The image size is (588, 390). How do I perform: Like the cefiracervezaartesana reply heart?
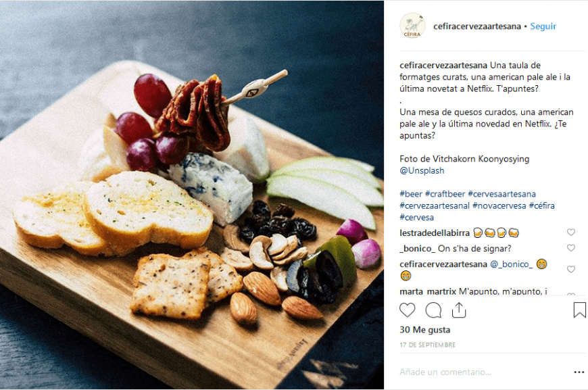[570, 269]
